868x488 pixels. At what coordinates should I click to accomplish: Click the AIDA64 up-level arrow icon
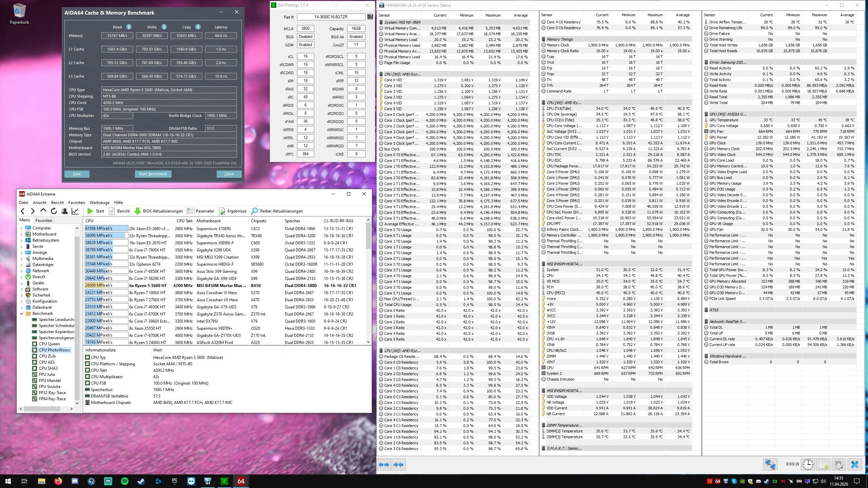pyautogui.click(x=43, y=211)
